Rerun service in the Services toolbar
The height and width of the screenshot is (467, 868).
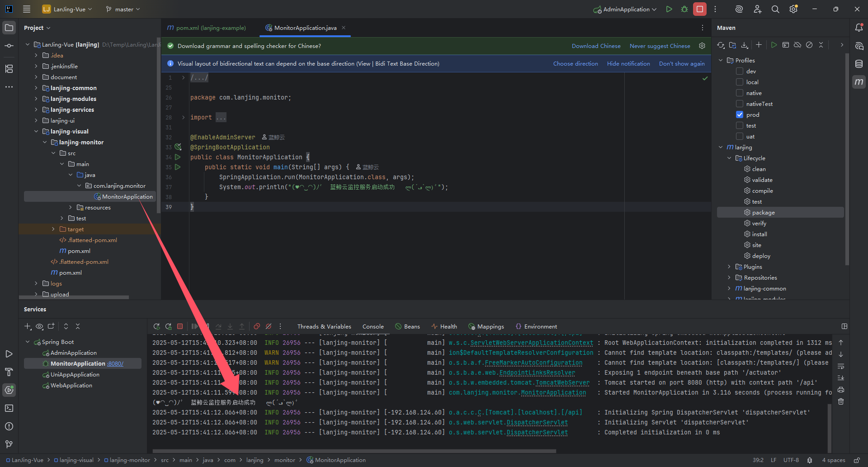(156, 326)
